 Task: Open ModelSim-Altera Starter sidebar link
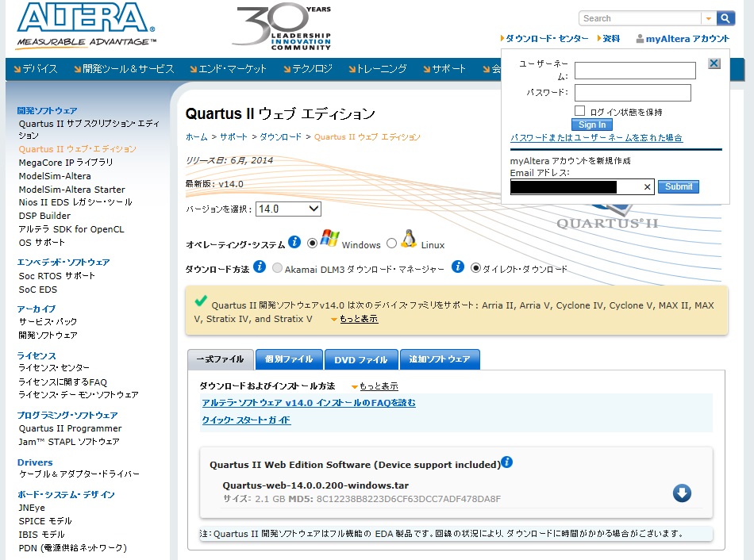click(x=71, y=190)
